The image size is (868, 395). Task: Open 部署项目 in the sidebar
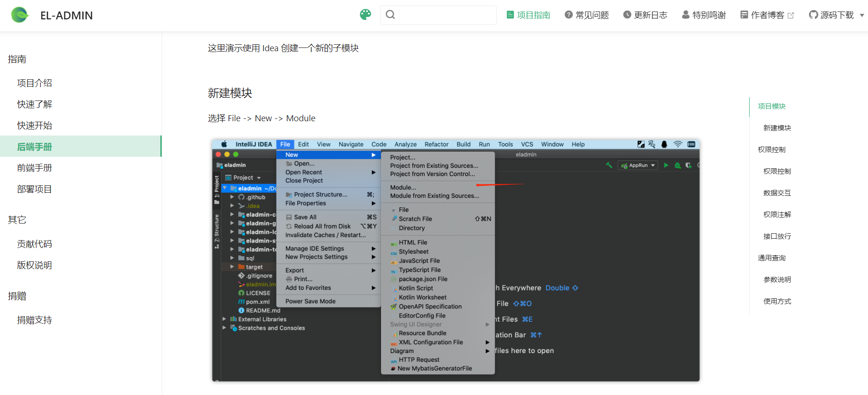pos(35,189)
